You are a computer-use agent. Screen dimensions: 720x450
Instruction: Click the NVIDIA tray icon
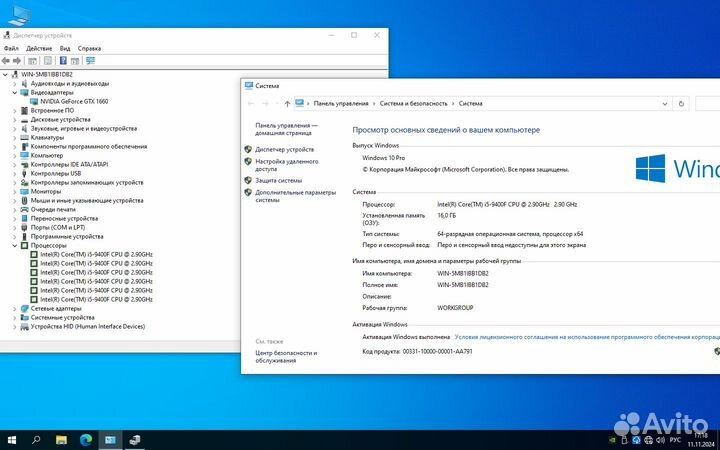click(613, 440)
